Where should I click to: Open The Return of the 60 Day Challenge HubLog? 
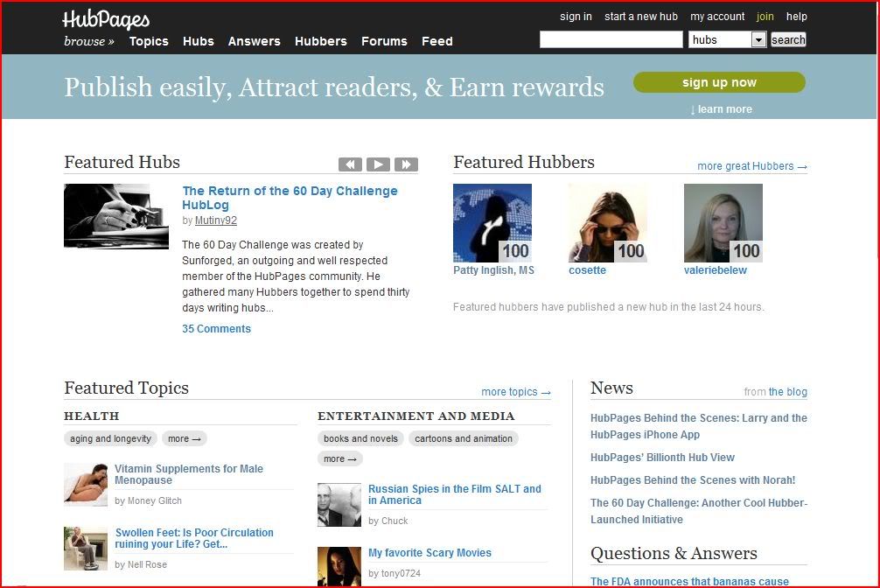[x=290, y=198]
